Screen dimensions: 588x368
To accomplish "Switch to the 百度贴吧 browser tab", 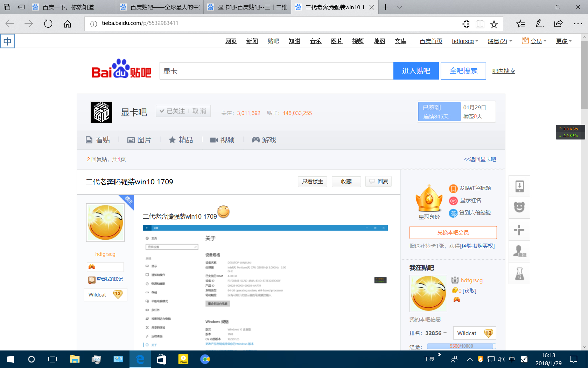I will click(160, 7).
